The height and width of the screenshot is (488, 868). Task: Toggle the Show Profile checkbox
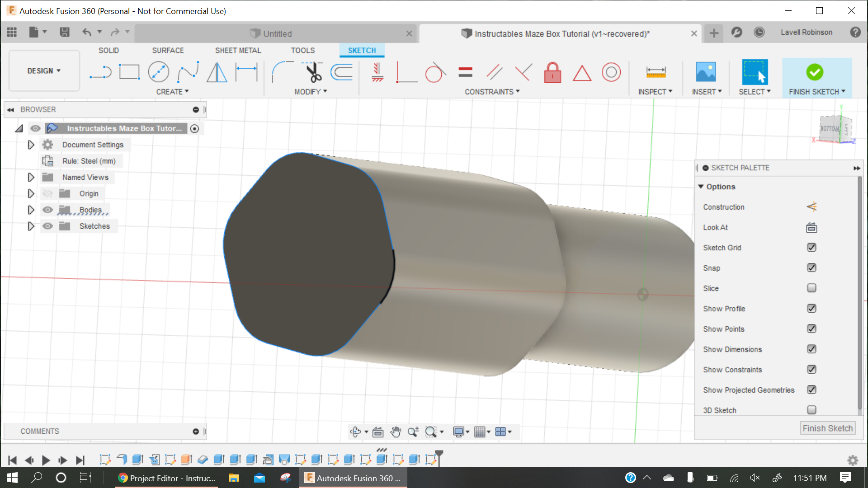pyautogui.click(x=811, y=309)
